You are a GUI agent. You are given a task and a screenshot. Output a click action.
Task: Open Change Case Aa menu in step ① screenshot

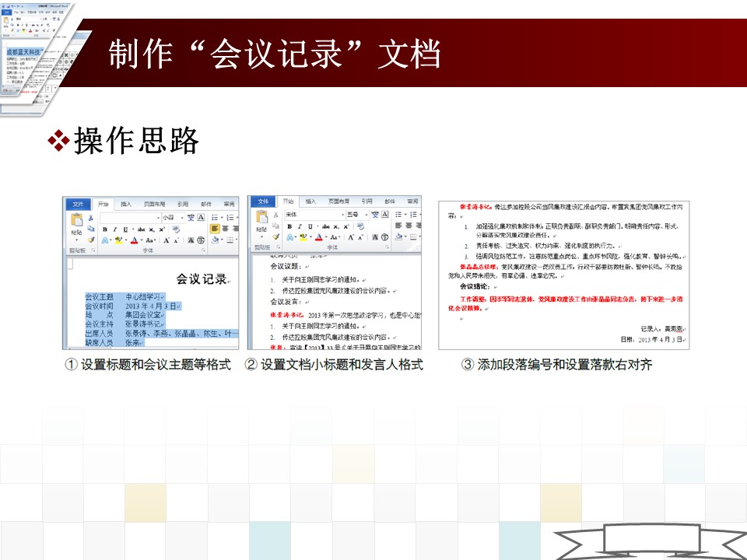(x=150, y=240)
